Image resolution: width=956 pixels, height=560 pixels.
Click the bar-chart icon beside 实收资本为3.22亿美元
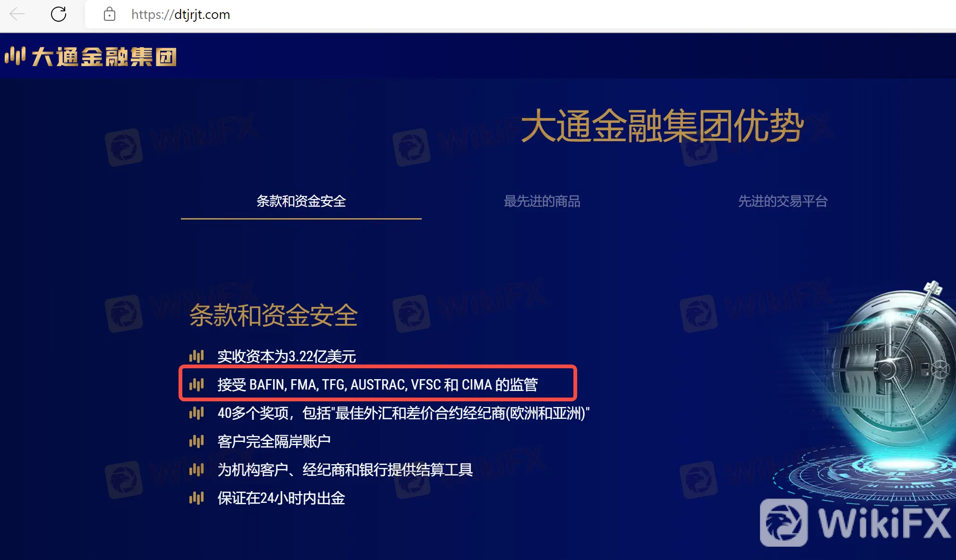coord(196,356)
